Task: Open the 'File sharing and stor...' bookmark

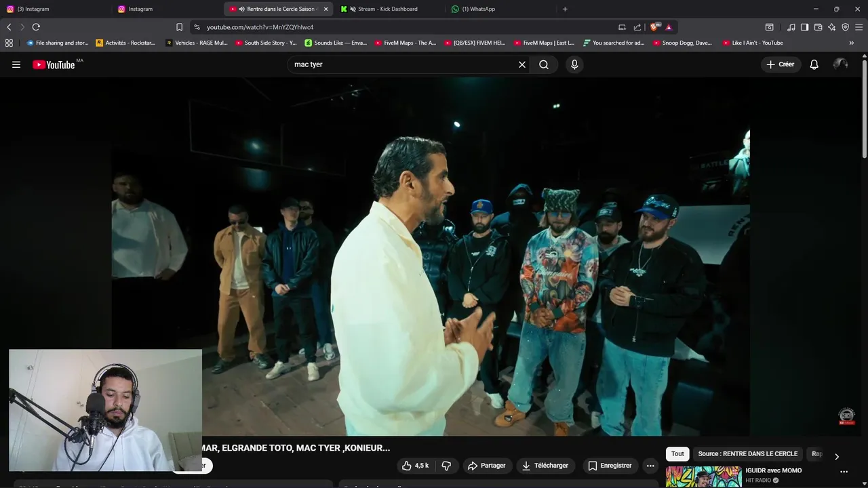Action: (x=58, y=43)
